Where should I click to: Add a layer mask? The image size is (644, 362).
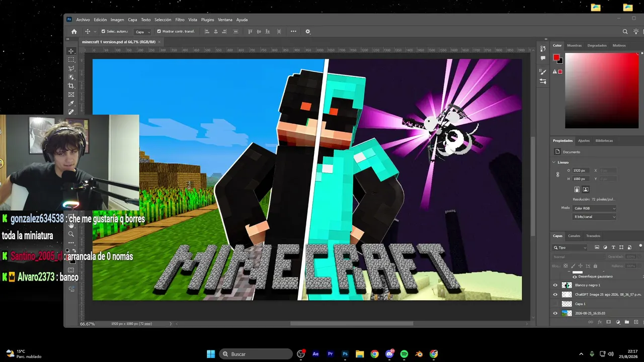(x=608, y=322)
